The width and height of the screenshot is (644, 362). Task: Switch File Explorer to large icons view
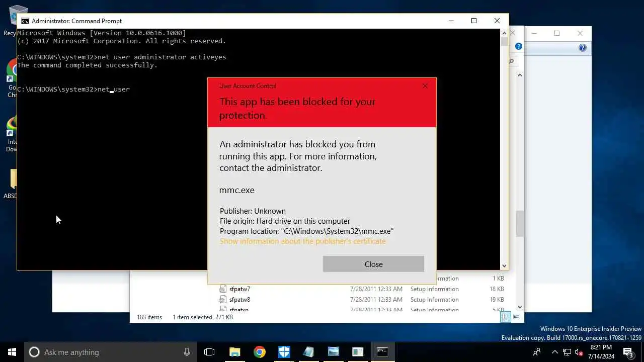pyautogui.click(x=516, y=317)
